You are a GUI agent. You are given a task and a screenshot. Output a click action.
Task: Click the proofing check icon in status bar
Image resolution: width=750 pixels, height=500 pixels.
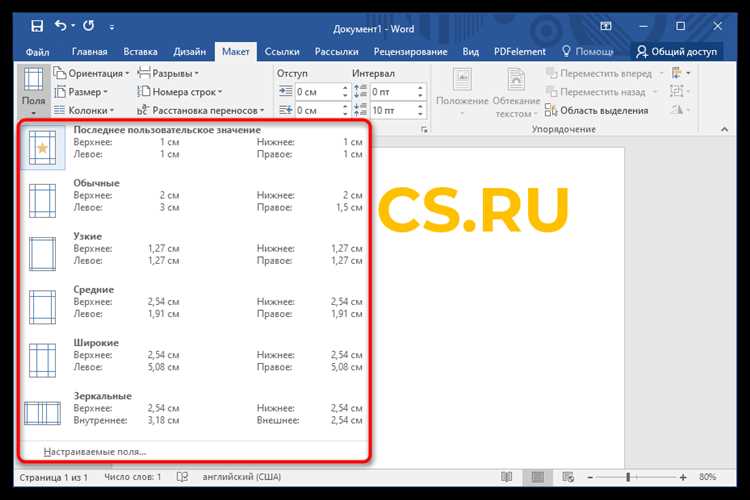tap(182, 477)
